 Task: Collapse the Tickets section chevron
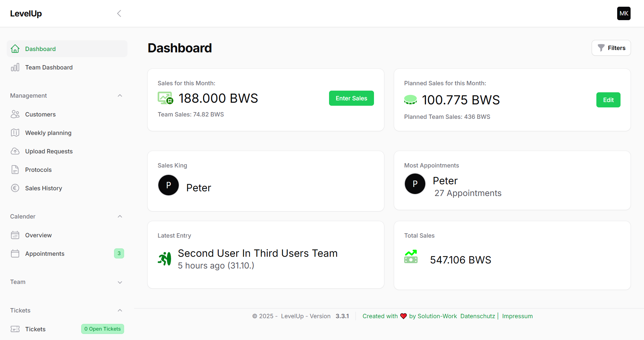click(x=120, y=310)
